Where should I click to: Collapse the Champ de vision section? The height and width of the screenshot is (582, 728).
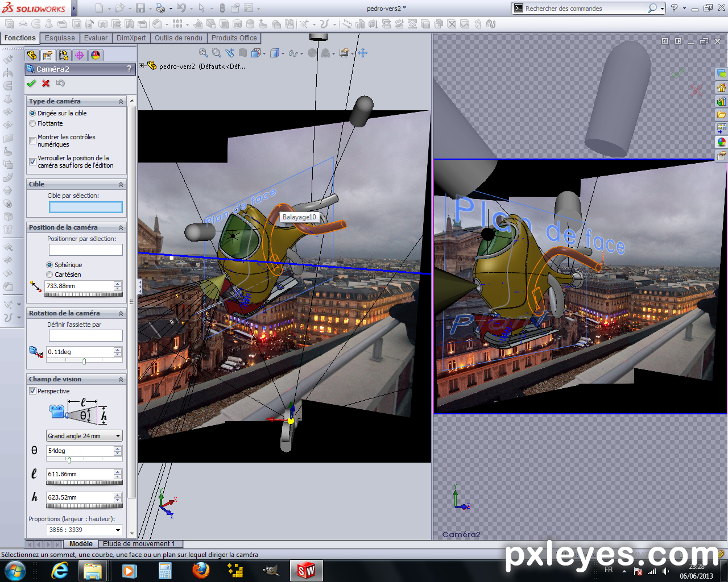[x=121, y=379]
